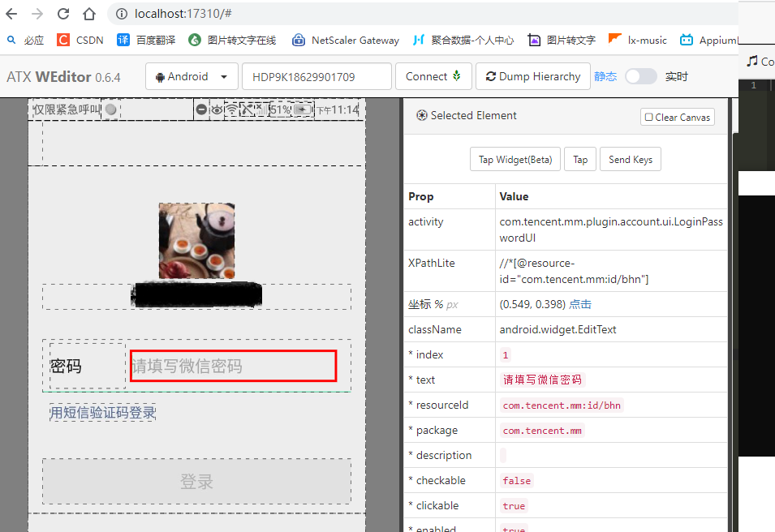The height and width of the screenshot is (532, 775).
Task: Select the text value 请填写微信密码
Action: [542, 380]
